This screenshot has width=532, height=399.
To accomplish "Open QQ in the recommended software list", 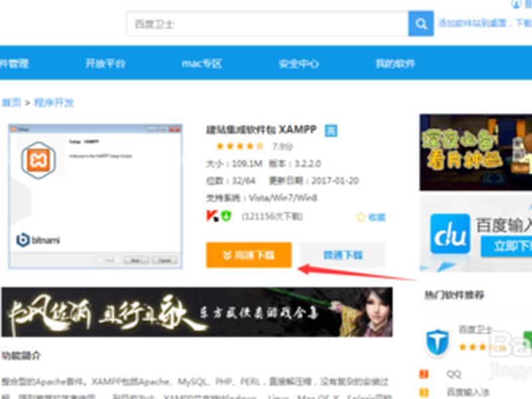I will [454, 374].
